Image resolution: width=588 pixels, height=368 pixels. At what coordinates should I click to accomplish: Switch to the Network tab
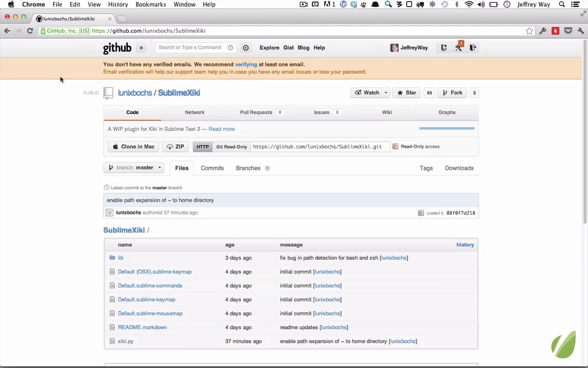click(x=194, y=112)
